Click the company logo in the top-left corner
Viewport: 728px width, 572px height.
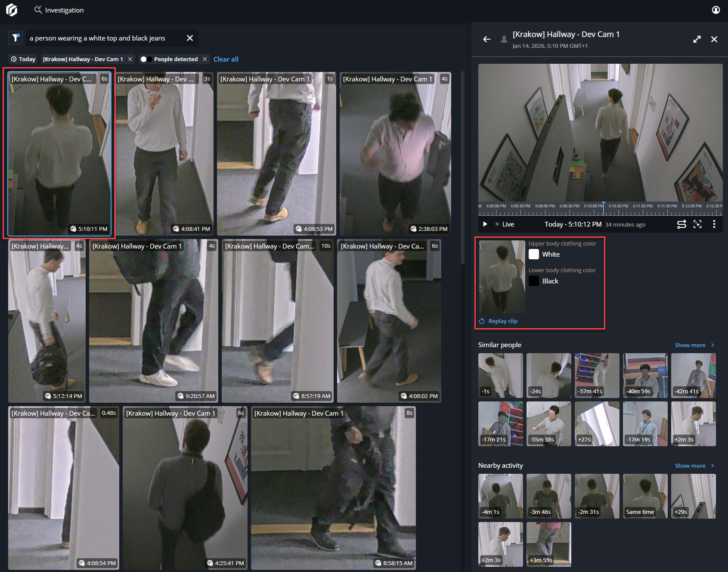click(x=12, y=10)
